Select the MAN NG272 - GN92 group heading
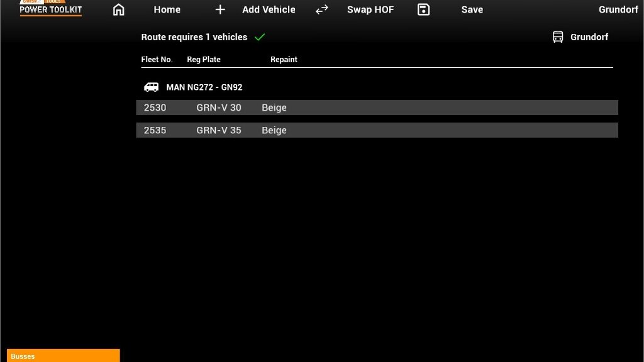The height and width of the screenshot is (362, 644). click(204, 87)
